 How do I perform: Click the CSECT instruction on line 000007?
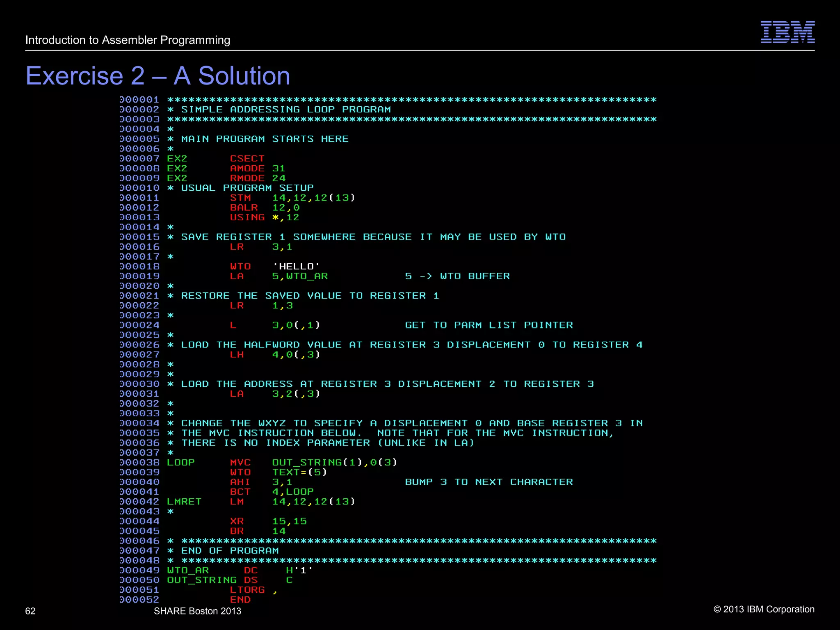point(247,159)
